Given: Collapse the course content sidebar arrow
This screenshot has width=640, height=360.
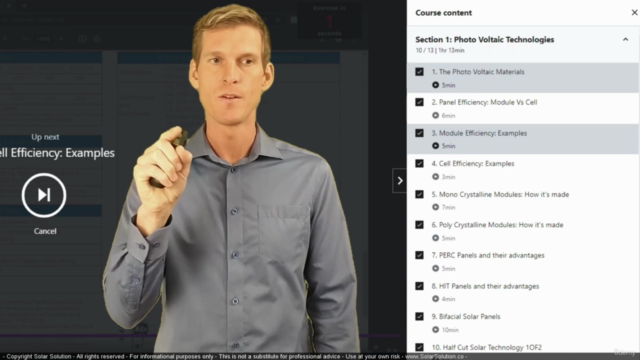Looking at the screenshot, I should (x=400, y=180).
